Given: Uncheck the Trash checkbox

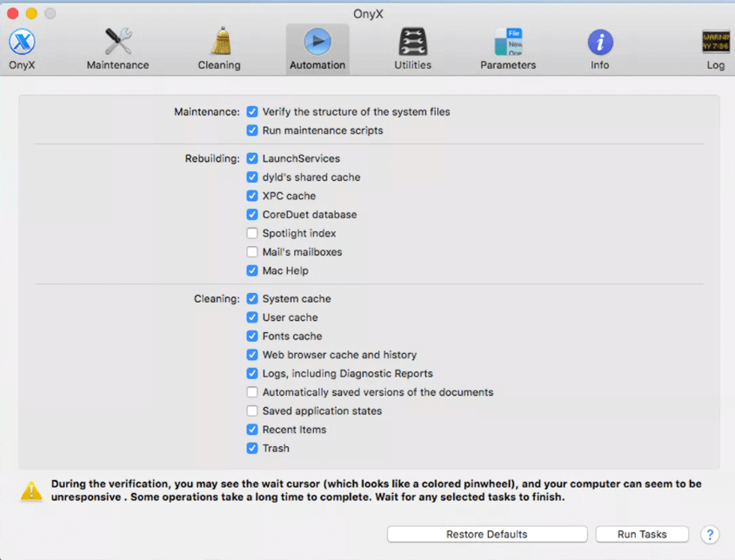Looking at the screenshot, I should click(x=252, y=449).
